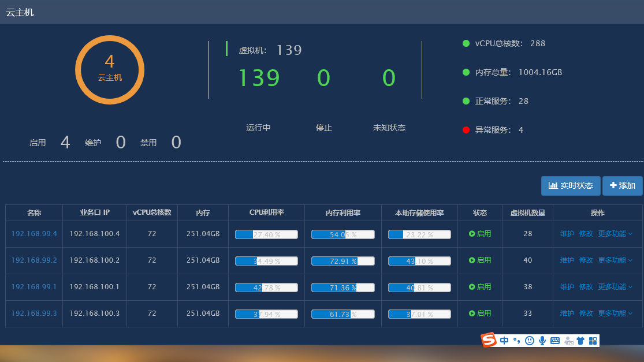
Task: Click 修改 for host 192.168.99.4
Action: [586, 233]
